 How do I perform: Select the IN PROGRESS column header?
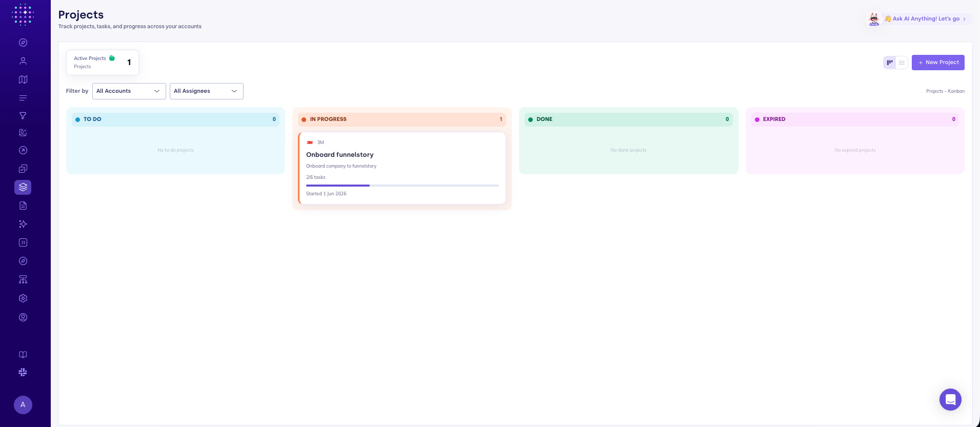click(402, 119)
